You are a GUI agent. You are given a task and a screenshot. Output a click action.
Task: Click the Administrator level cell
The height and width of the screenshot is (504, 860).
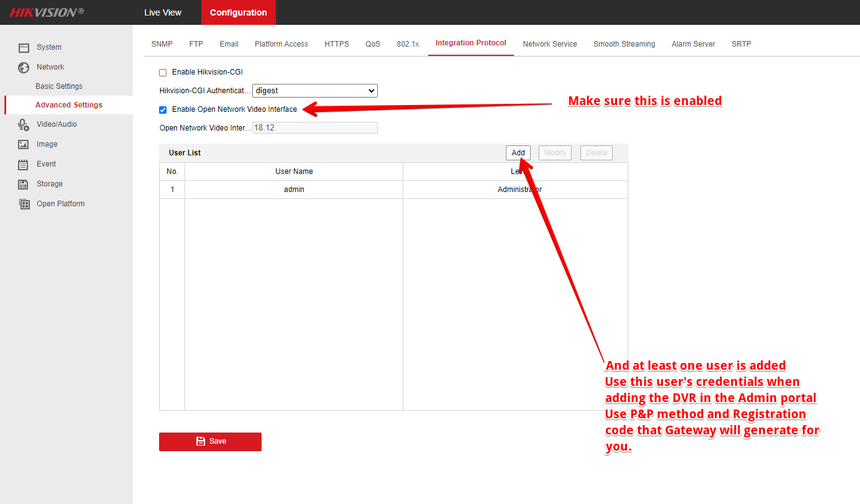click(x=515, y=190)
